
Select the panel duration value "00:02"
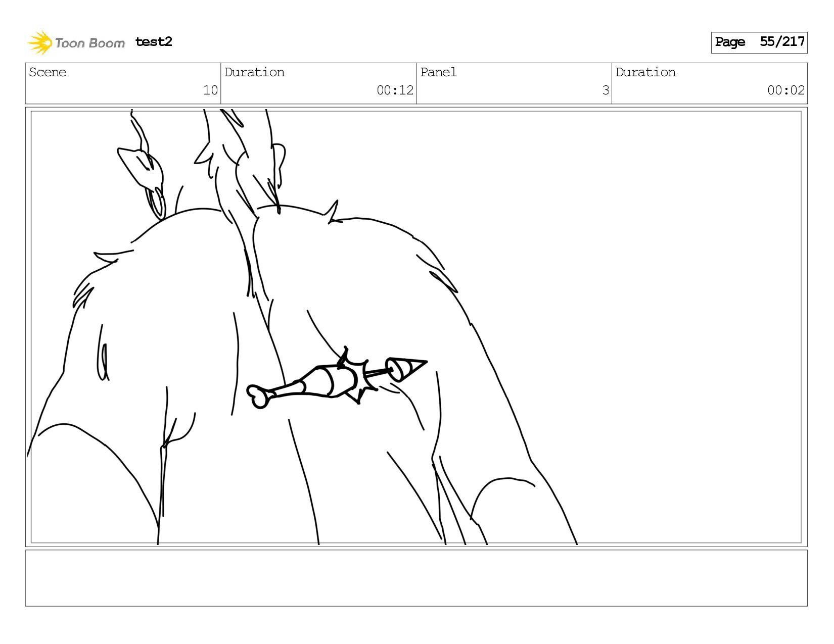(785, 90)
